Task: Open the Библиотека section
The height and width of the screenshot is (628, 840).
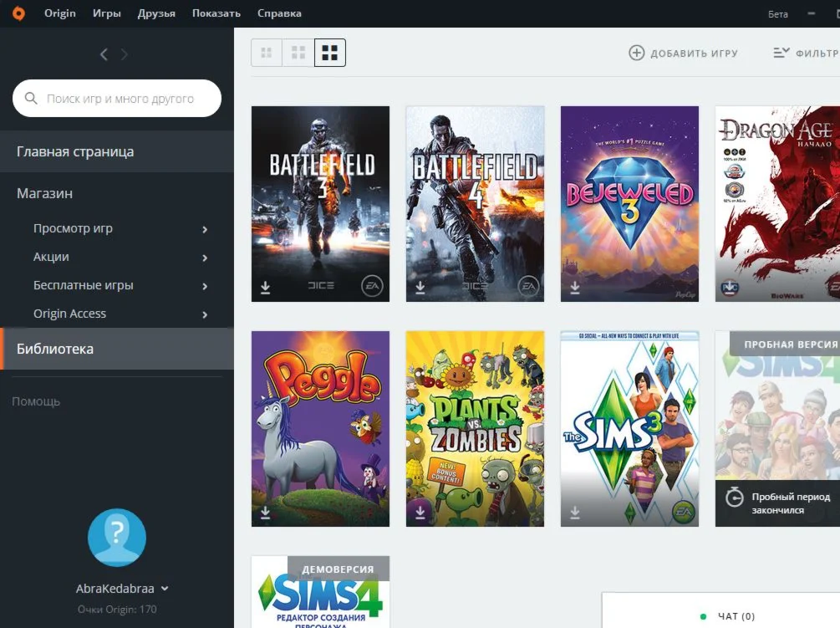Action: [x=117, y=349]
